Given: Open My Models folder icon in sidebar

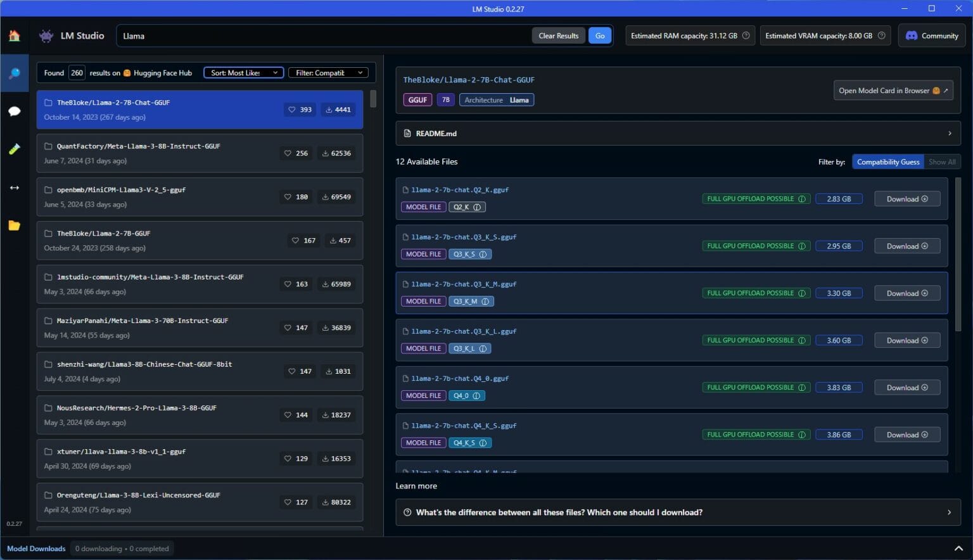Looking at the screenshot, I should [x=14, y=226].
